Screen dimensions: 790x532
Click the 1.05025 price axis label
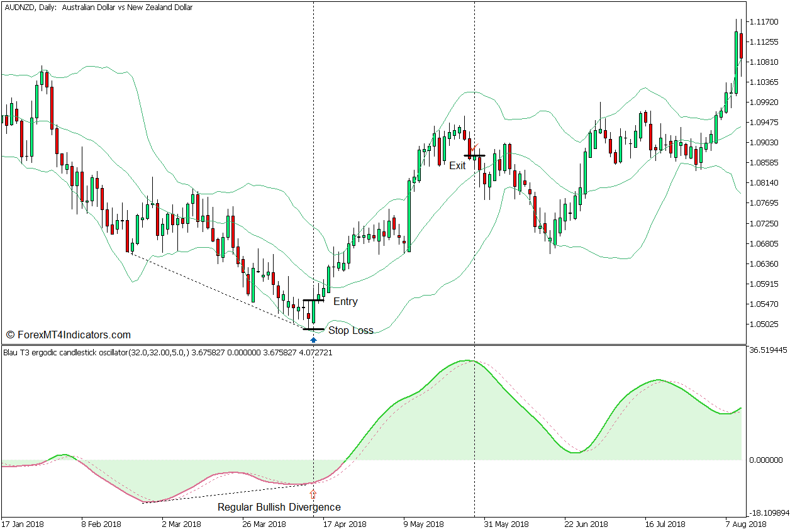click(765, 324)
